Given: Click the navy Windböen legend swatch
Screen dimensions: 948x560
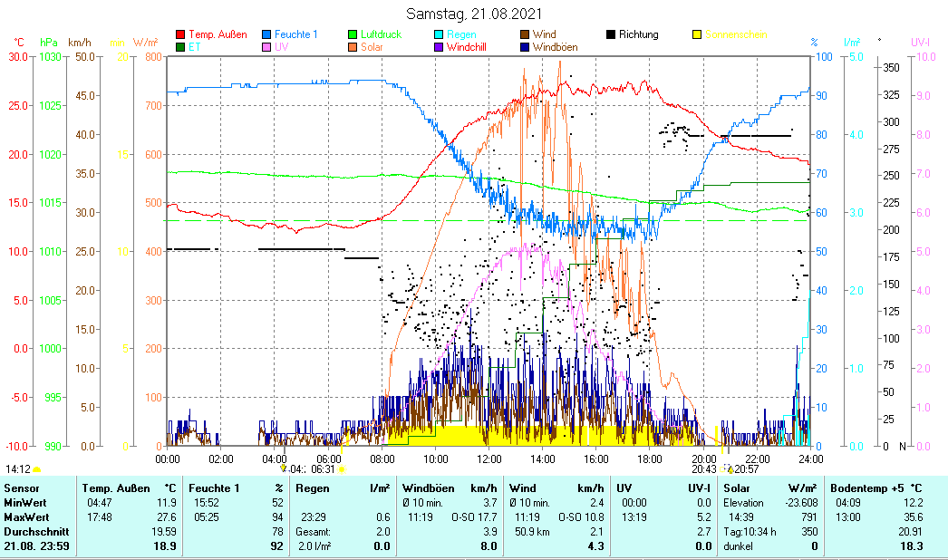Looking at the screenshot, I should [524, 47].
